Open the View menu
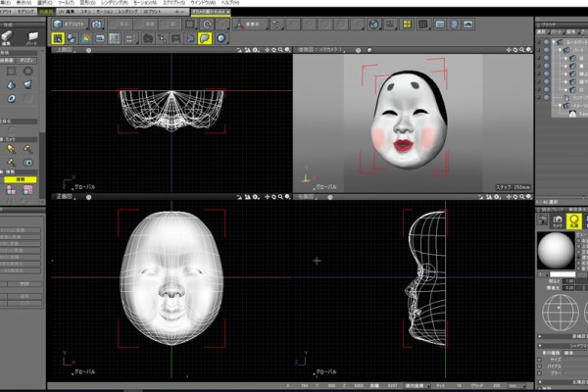588x392 pixels. point(24,3)
